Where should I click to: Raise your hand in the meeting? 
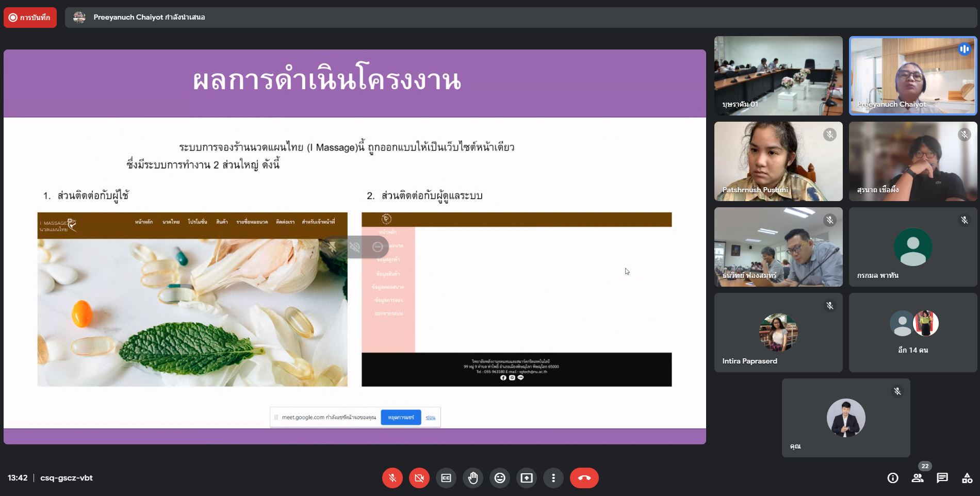pyautogui.click(x=473, y=478)
